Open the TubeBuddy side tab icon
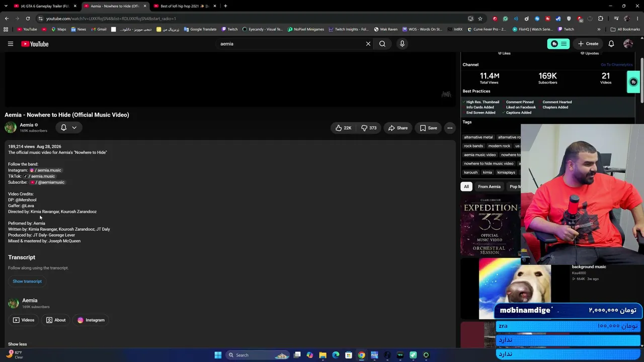Image resolution: width=644 pixels, height=362 pixels. click(x=633, y=82)
